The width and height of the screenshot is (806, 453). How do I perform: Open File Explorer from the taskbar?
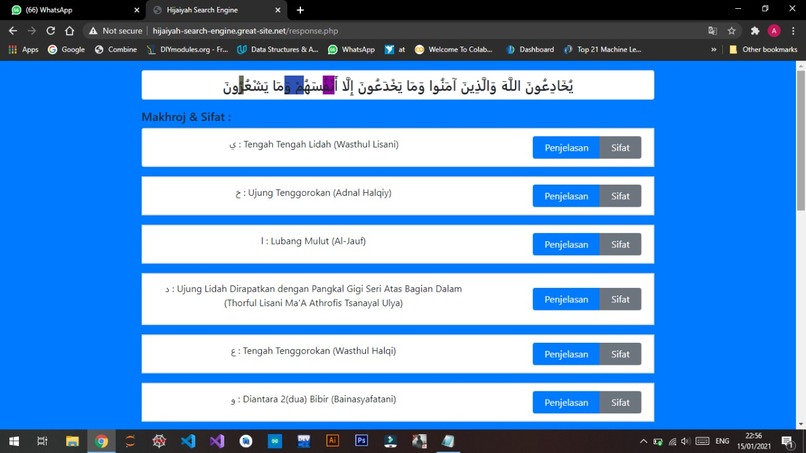[x=72, y=441]
